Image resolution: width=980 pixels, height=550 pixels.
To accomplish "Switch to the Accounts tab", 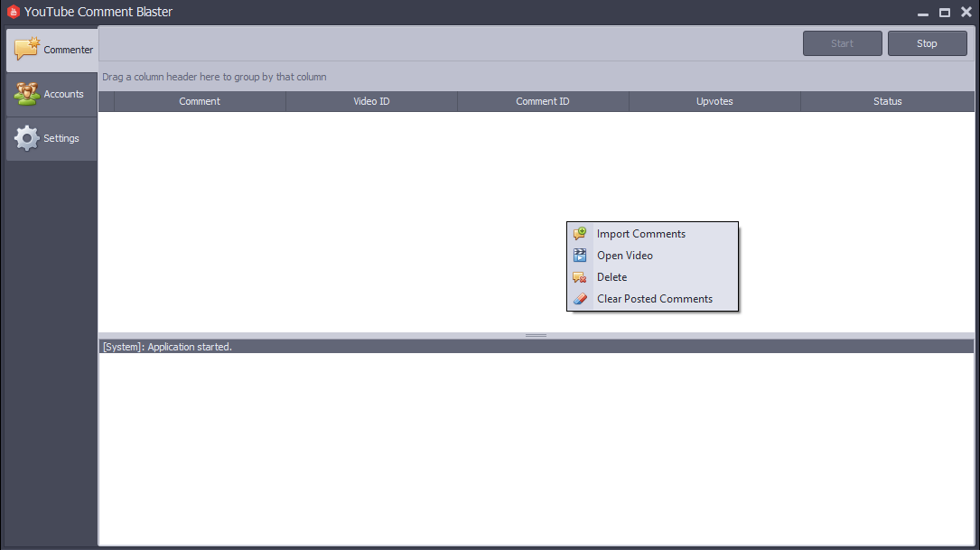I will point(51,94).
